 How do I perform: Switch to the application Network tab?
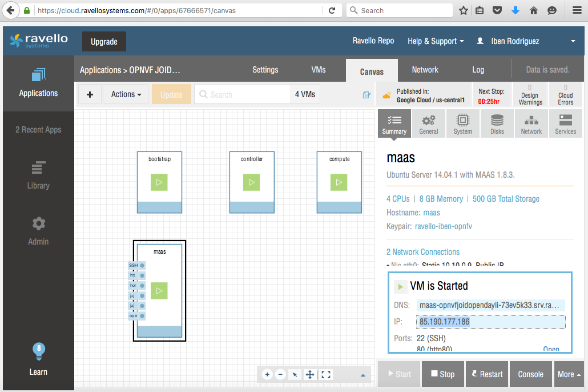point(425,70)
